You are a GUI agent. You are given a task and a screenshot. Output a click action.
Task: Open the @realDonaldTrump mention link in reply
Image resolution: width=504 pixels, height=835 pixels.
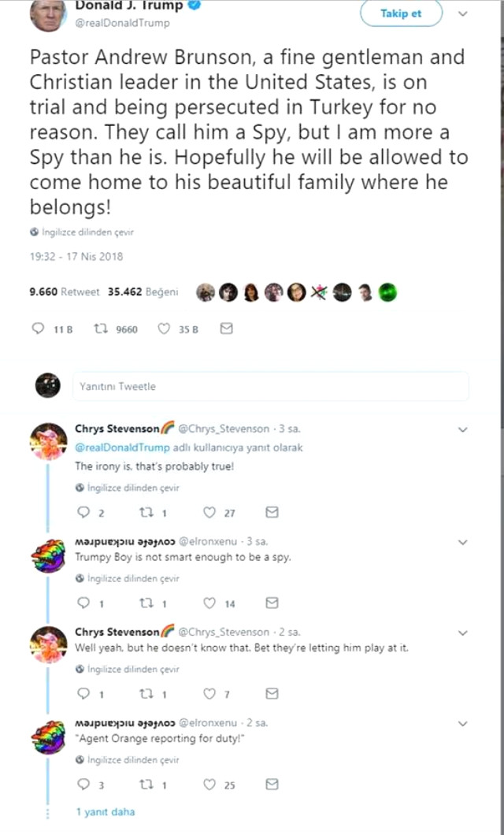[122, 447]
